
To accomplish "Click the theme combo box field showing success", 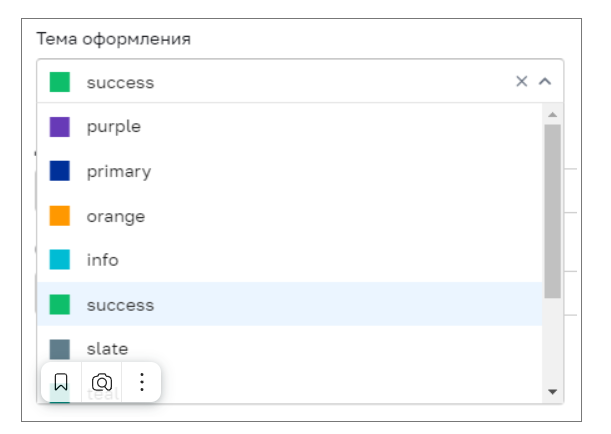I will click(300, 81).
